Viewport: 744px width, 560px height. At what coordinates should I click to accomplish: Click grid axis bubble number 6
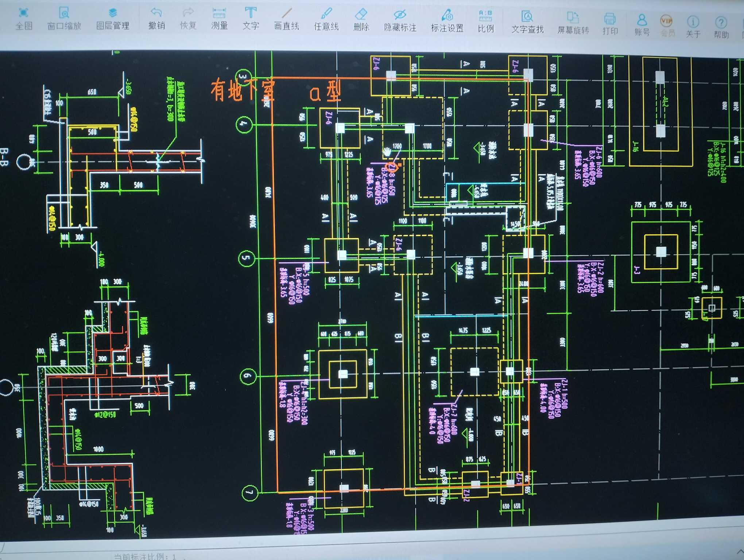point(248,376)
